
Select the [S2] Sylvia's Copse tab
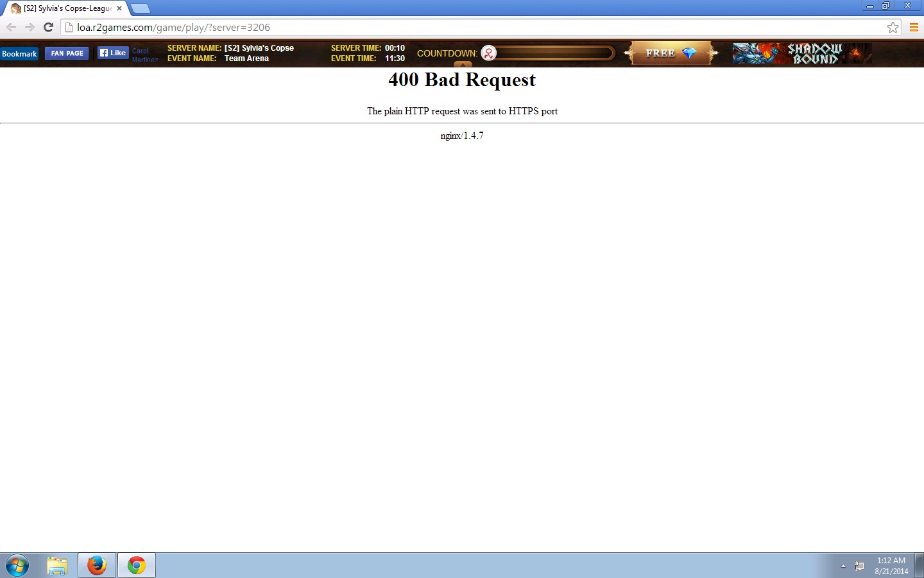coord(64,8)
